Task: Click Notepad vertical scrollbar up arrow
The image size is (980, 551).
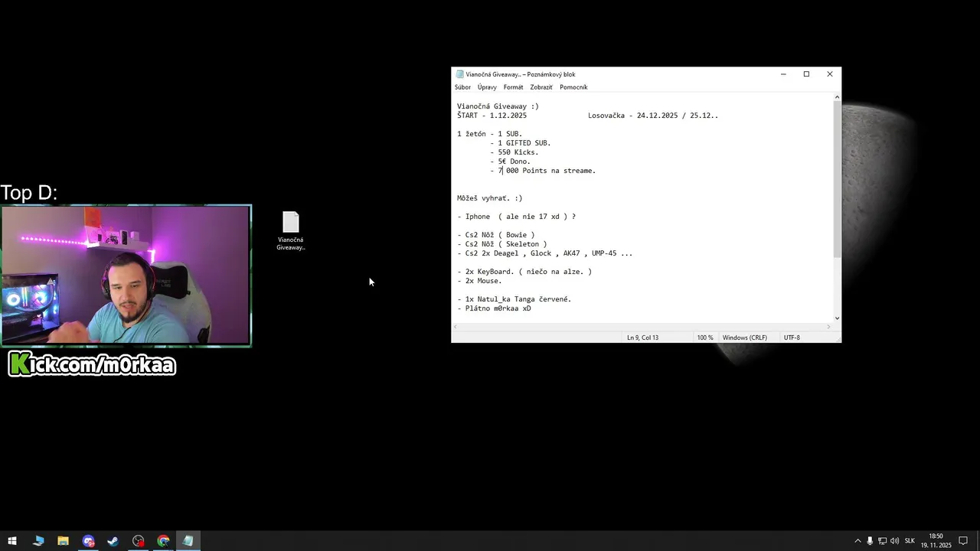Action: coord(837,97)
